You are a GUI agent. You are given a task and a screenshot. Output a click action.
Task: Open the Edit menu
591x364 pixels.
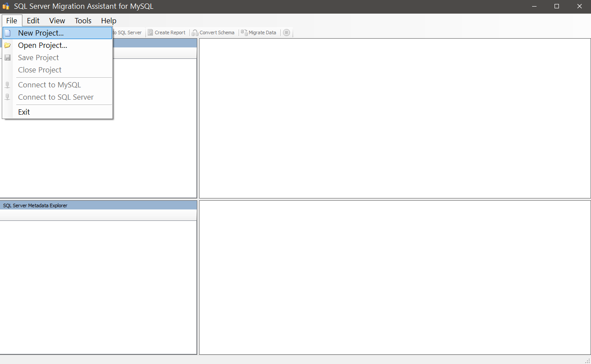pyautogui.click(x=33, y=21)
